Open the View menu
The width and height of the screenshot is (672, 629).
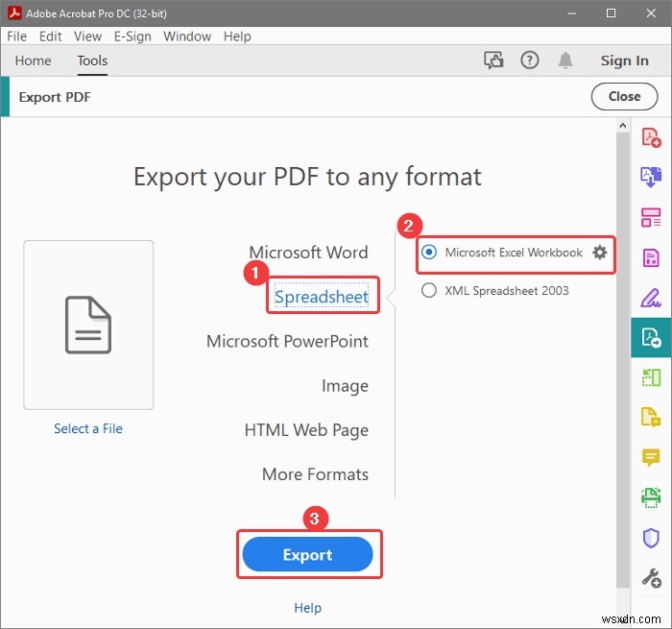87,36
